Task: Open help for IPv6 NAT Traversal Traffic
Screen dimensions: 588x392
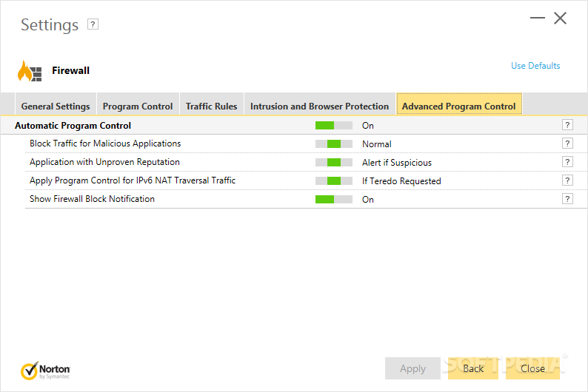Action: [x=567, y=180]
